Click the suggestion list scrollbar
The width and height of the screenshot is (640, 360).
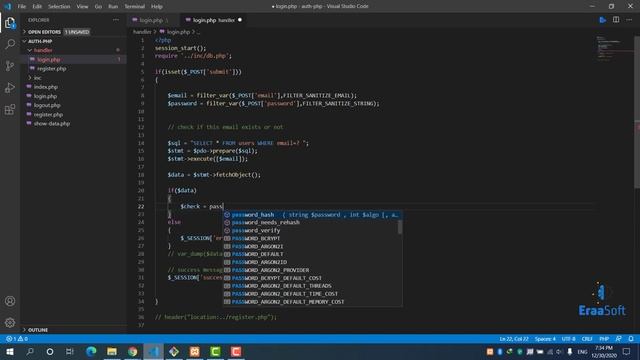(400, 227)
